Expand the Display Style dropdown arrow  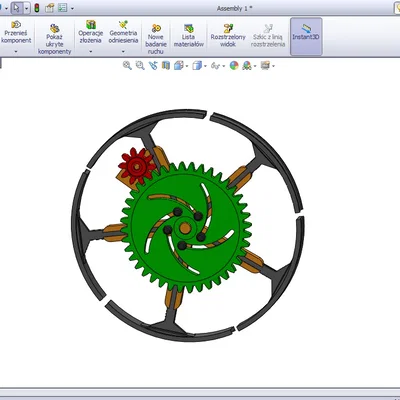(205, 66)
